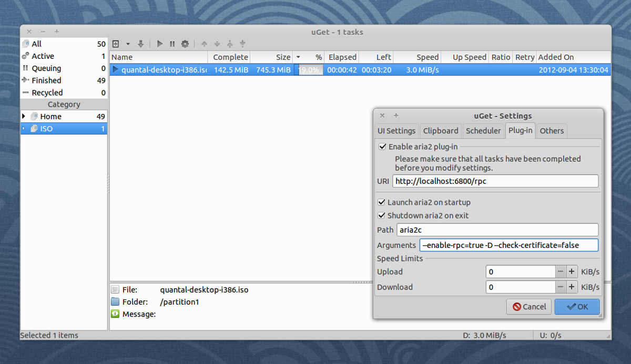This screenshot has height=364, width=631.
Task: Click the 19.0% progress bar
Action: [x=309, y=70]
